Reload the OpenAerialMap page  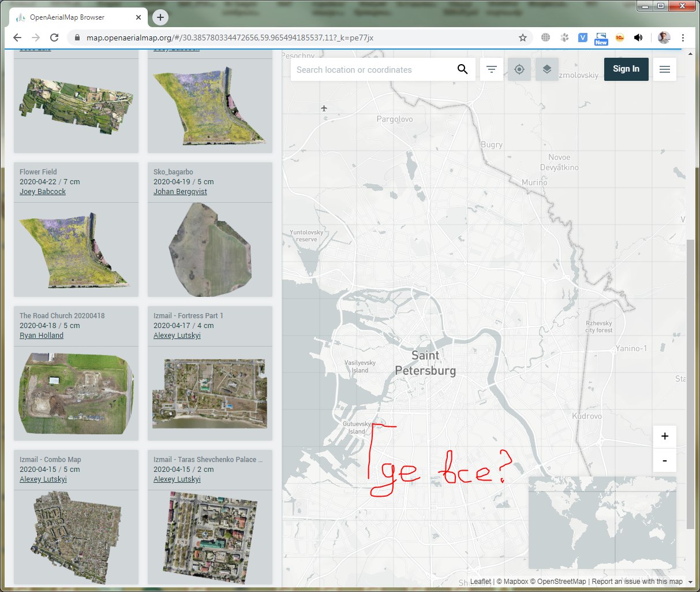[54, 38]
